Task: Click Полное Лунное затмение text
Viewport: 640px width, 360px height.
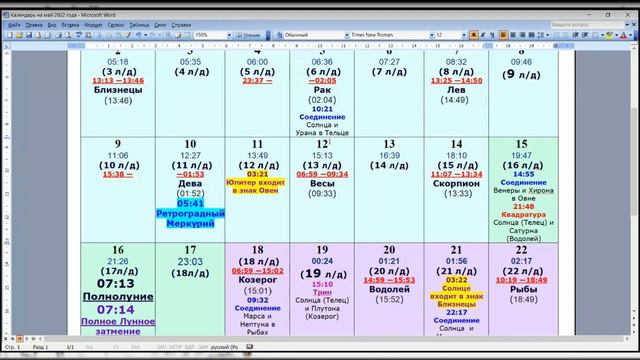Action: pos(118,327)
